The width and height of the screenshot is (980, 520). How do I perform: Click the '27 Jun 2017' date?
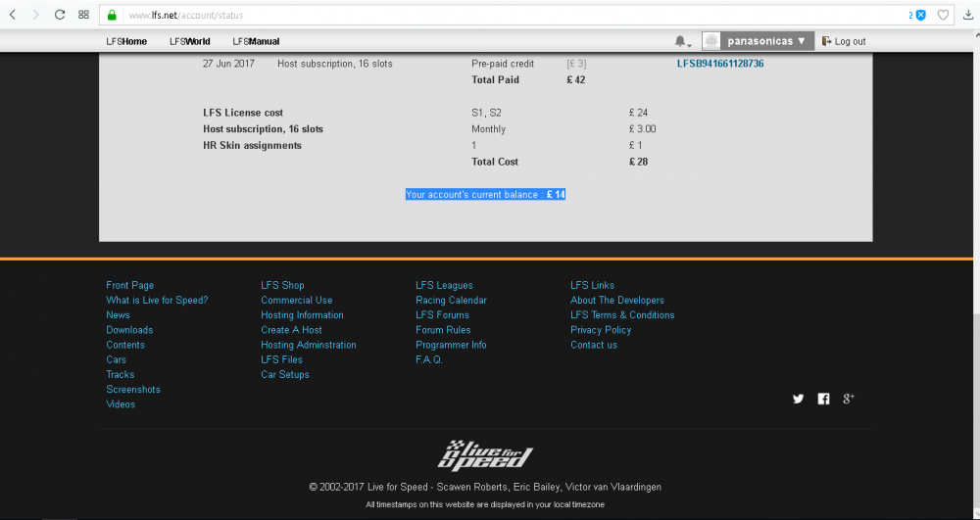point(228,64)
